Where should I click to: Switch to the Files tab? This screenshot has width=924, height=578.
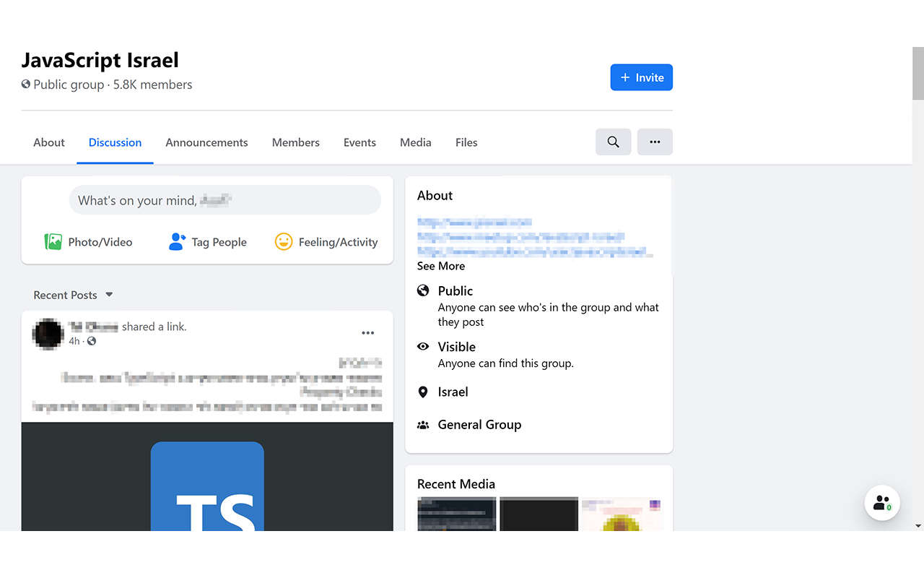click(x=466, y=142)
